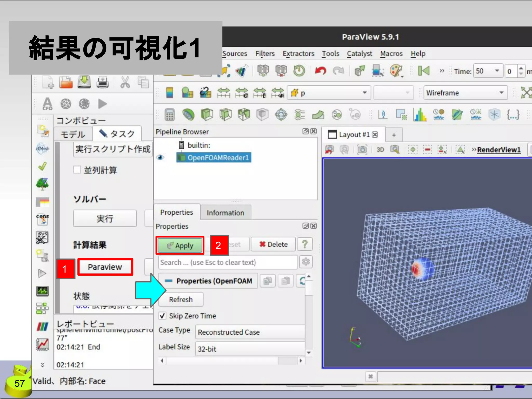Screen dimensions: 532x399
Task: Click the Undo red arrow icon
Action: (x=320, y=71)
